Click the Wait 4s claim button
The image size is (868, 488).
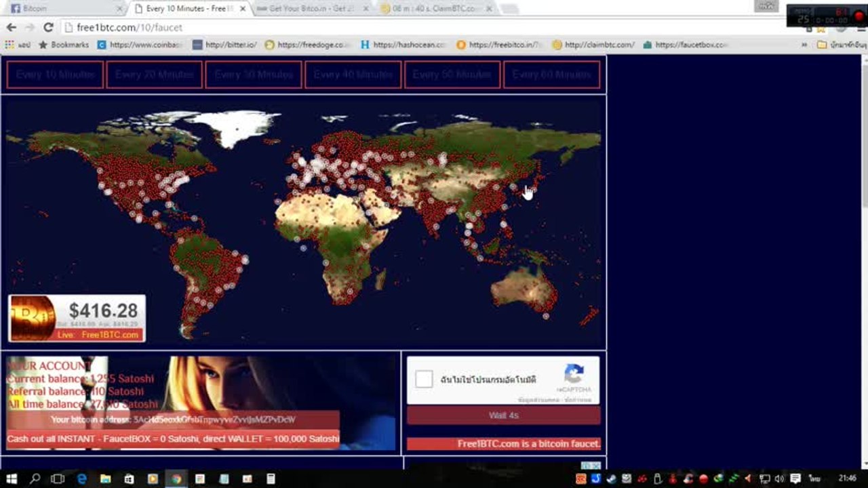tap(503, 415)
